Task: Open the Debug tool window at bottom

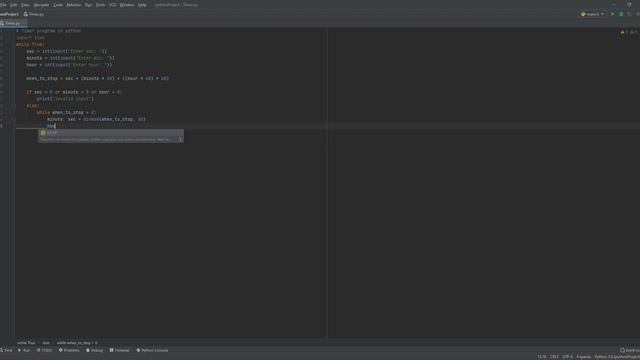Action: pos(95,350)
